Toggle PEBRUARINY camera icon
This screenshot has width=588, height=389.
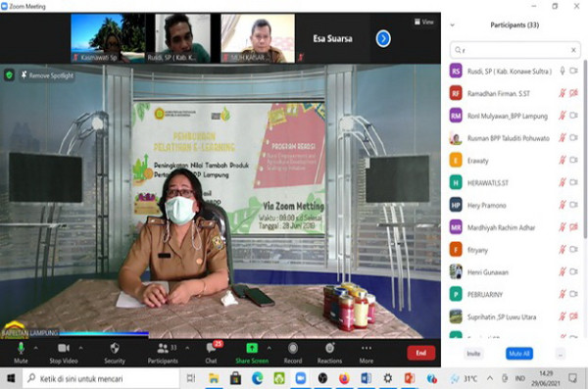click(573, 294)
